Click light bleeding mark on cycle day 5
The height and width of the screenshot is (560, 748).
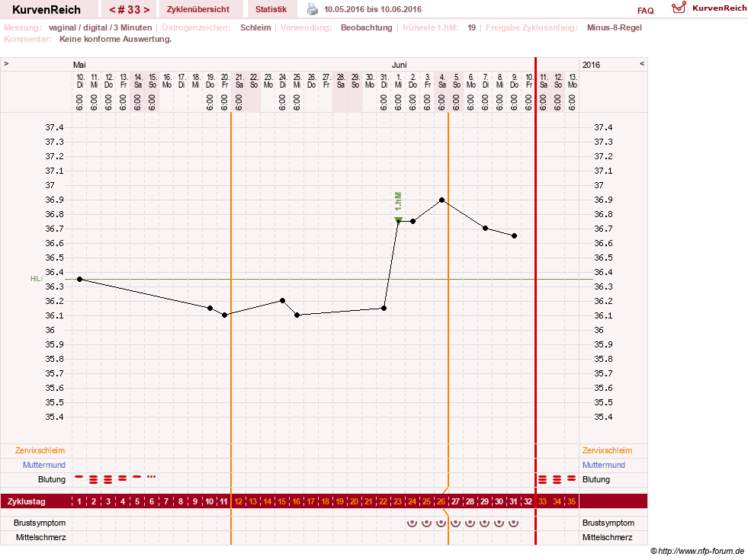coord(137,477)
